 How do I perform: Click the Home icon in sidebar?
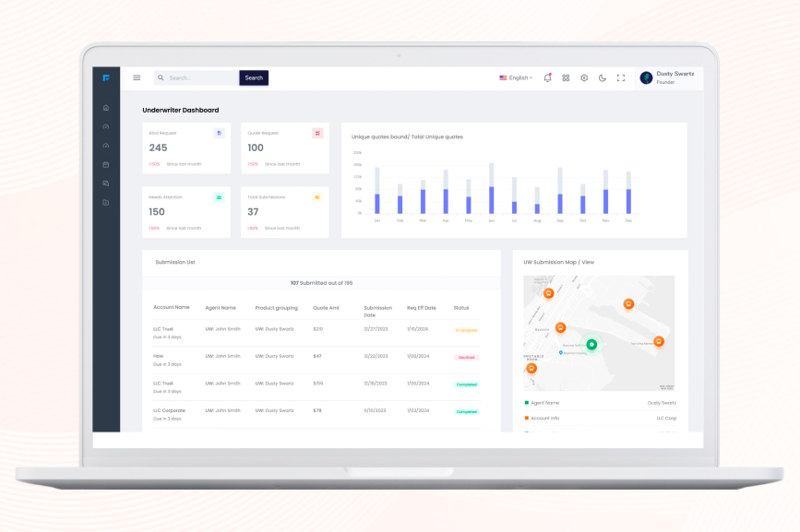coord(106,108)
